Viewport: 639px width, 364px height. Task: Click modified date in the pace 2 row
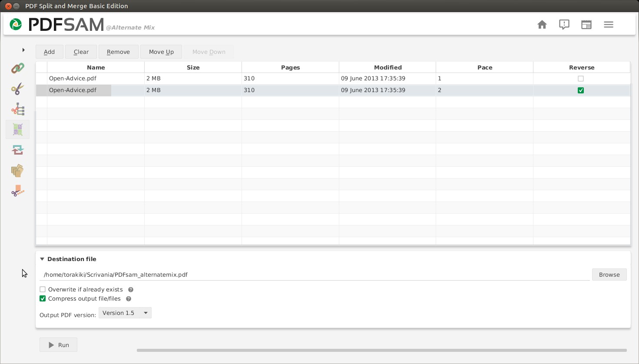(373, 90)
